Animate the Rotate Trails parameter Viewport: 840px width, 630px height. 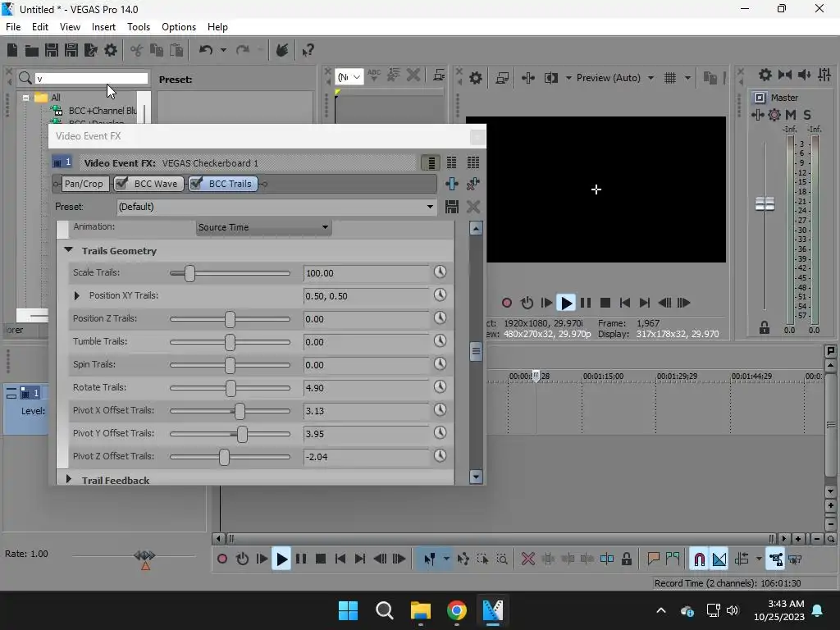(x=440, y=387)
